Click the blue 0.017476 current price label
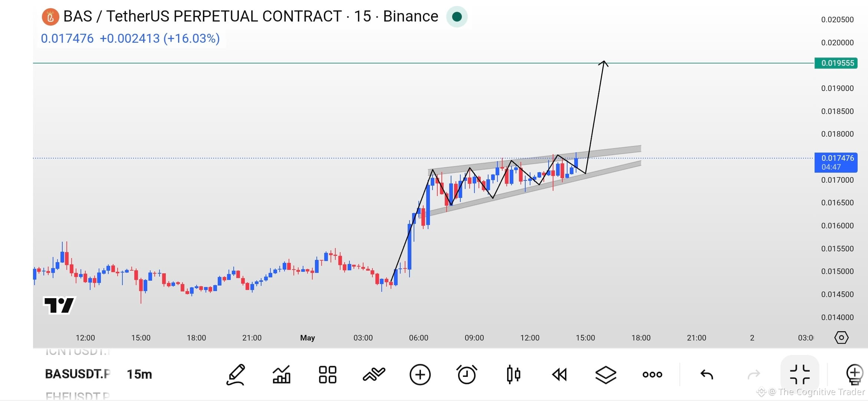Screen dimensions: 868x401 click(x=836, y=163)
